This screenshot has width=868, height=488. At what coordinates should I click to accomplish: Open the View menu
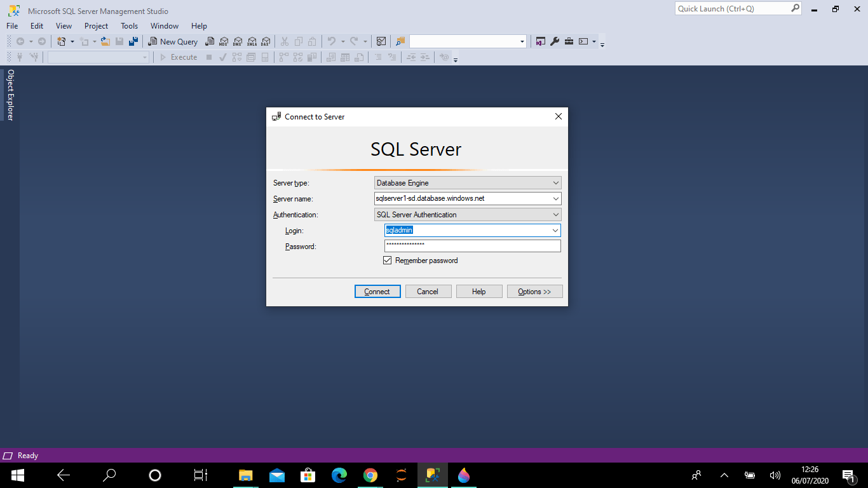(64, 26)
